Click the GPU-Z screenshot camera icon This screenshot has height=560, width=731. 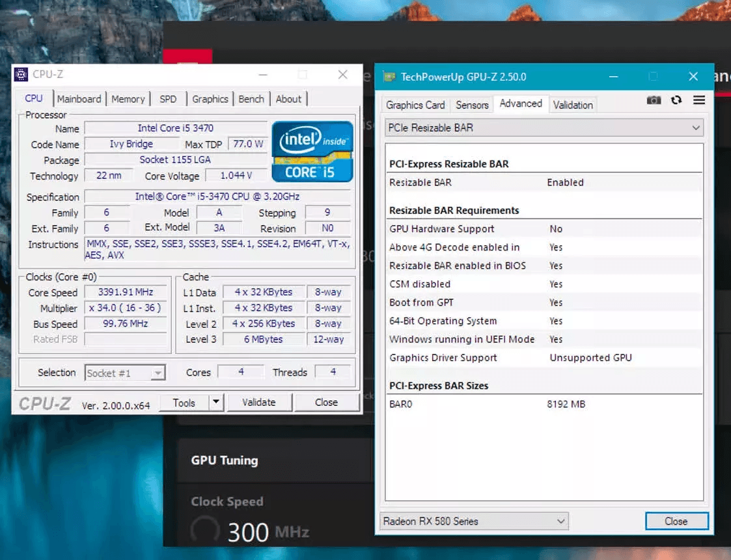[x=654, y=100]
